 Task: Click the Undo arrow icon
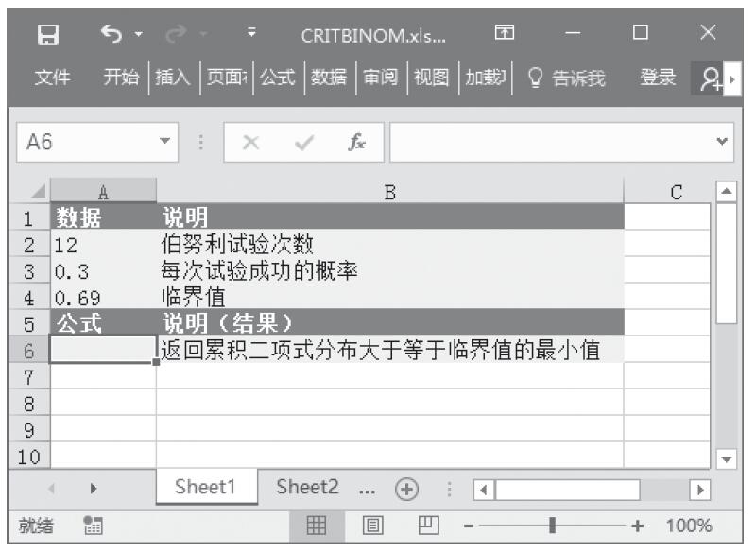[108, 36]
